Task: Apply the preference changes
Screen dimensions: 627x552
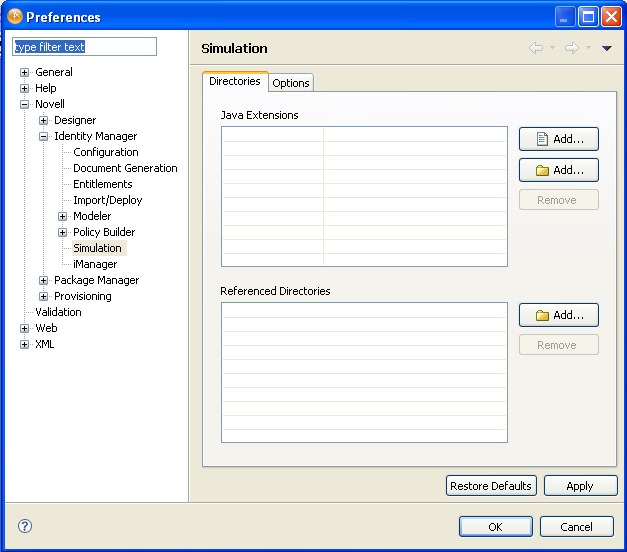Action: [580, 486]
